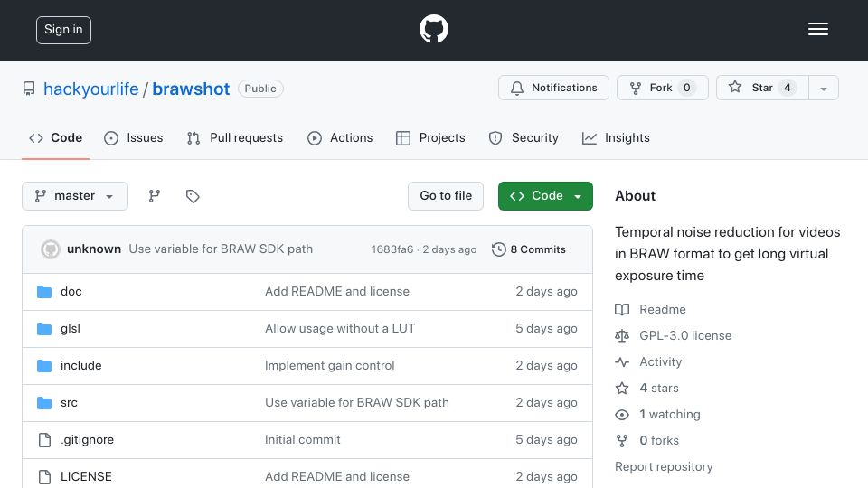Screen dimensions: 868x488
Task: View the 8 Commits history
Action: [x=529, y=249]
